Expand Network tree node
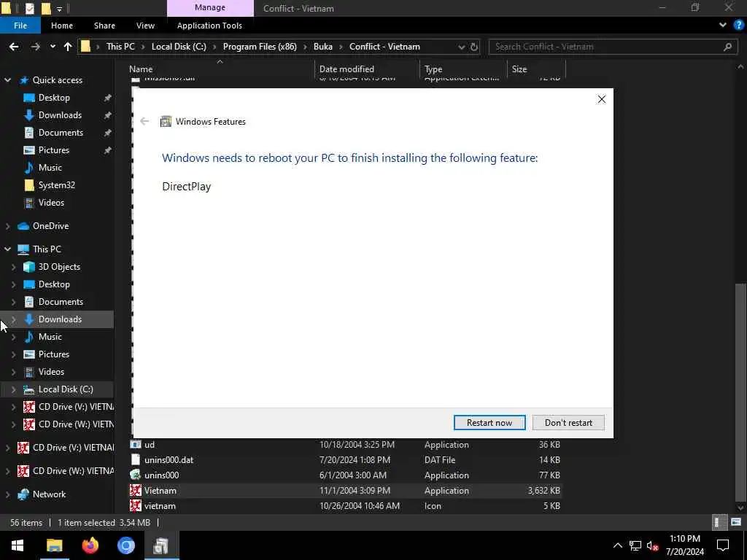The image size is (747, 560). pyautogui.click(x=7, y=494)
